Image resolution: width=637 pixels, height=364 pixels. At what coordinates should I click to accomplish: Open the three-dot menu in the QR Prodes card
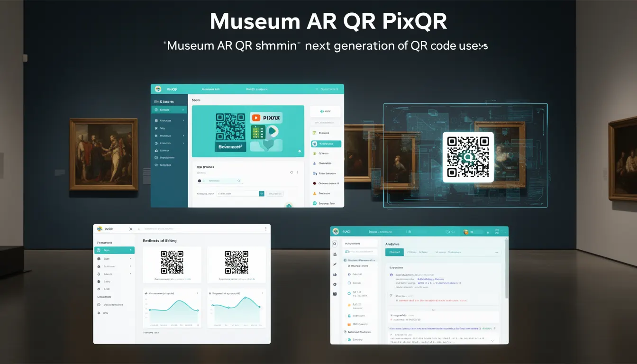297,172
